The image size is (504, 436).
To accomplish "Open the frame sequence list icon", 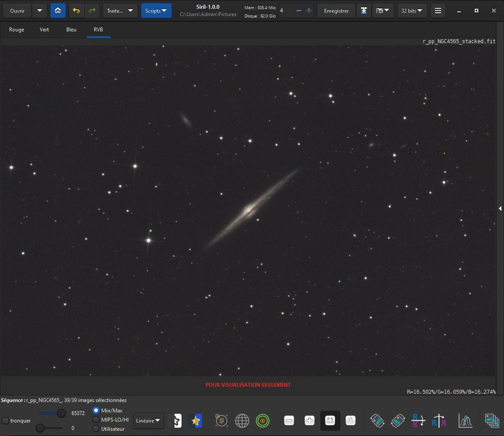I will [x=492, y=421].
